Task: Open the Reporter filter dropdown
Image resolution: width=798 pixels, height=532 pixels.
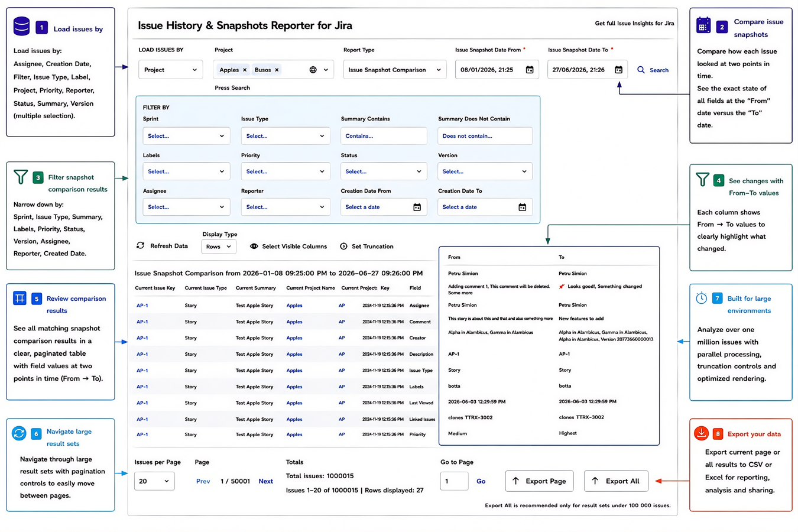Action: [x=286, y=207]
